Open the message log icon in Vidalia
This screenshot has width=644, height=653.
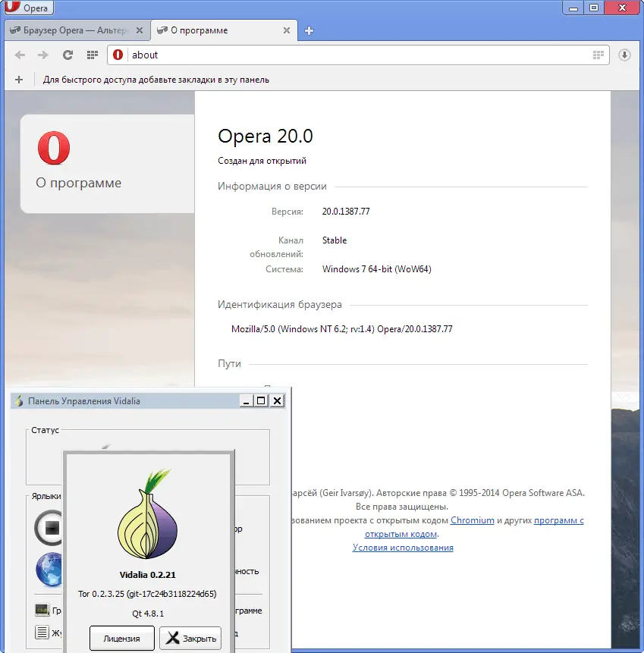click(x=42, y=633)
